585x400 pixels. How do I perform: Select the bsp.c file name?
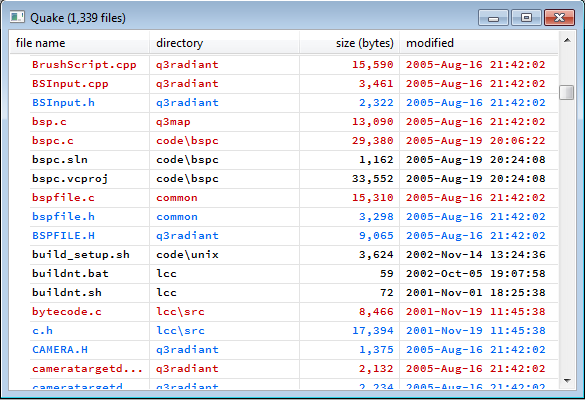(x=49, y=122)
